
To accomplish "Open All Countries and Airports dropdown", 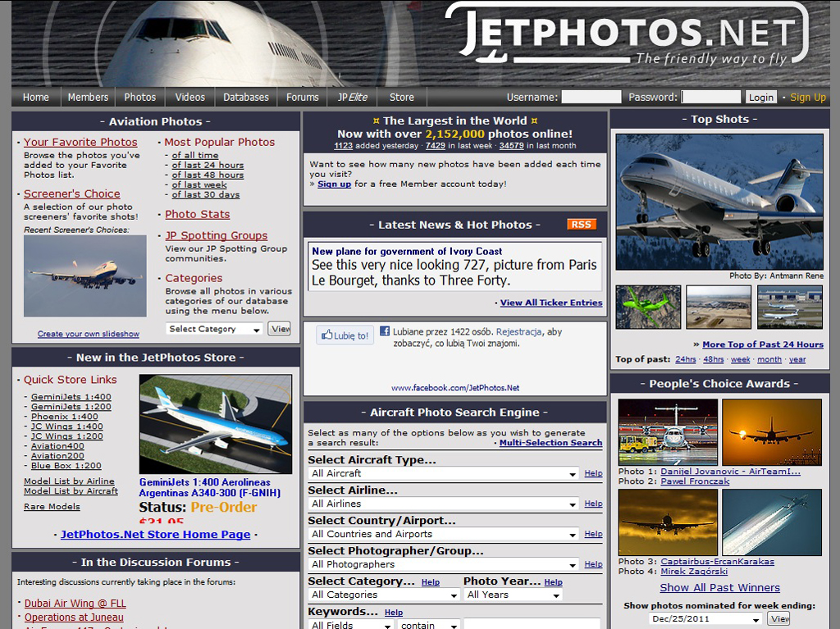I will pos(444,534).
